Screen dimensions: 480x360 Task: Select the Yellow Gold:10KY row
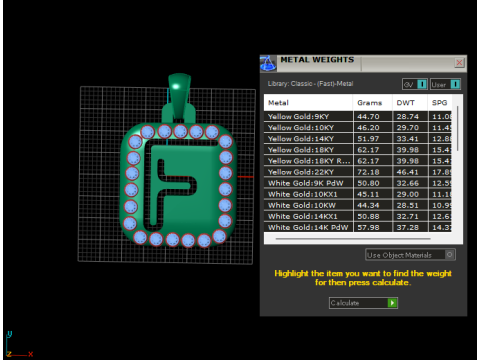point(358,127)
